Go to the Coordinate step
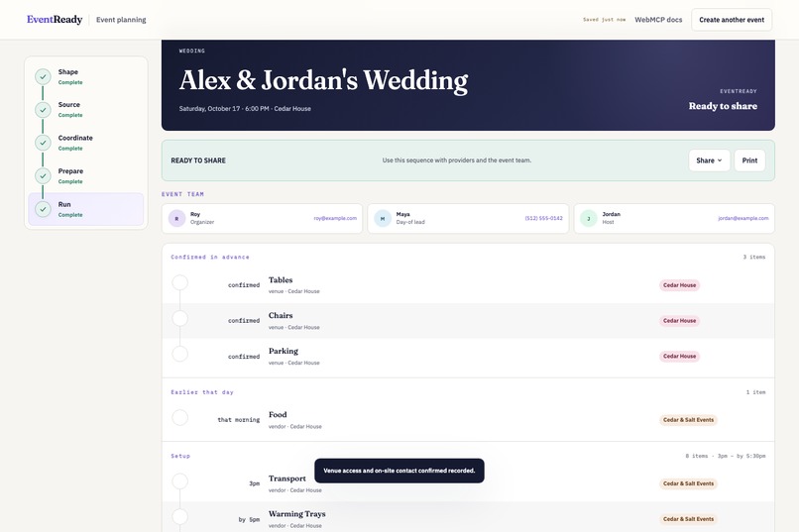Viewport: 799px width, 532px height. (x=85, y=143)
